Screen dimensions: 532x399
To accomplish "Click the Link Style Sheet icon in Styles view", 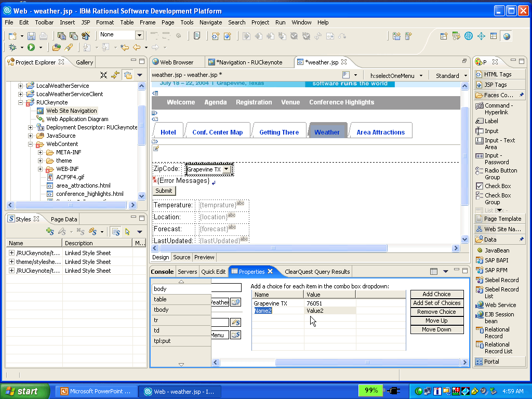I will pos(92,231).
